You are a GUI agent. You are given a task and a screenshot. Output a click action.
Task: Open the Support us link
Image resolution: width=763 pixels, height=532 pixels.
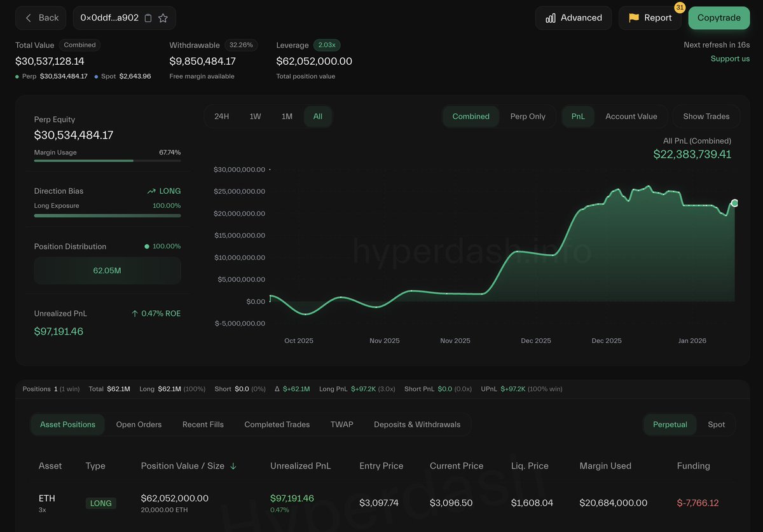coord(730,58)
